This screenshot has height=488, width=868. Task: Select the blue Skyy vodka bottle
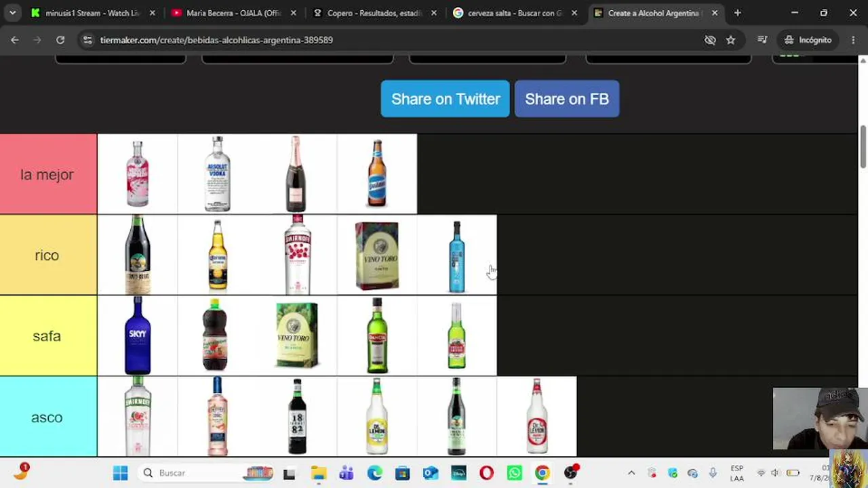click(x=137, y=336)
